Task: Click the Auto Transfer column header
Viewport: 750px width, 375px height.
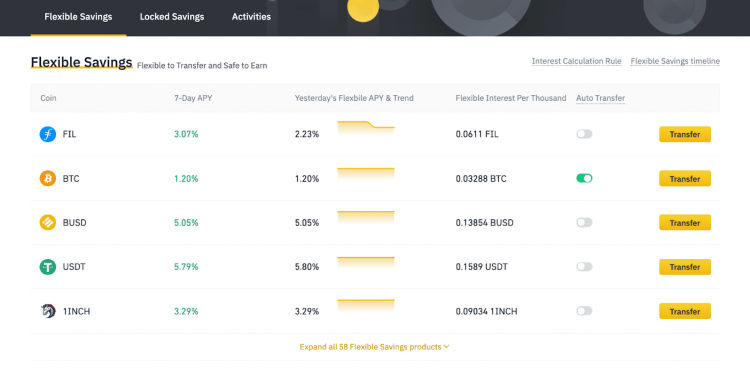Action: [600, 98]
